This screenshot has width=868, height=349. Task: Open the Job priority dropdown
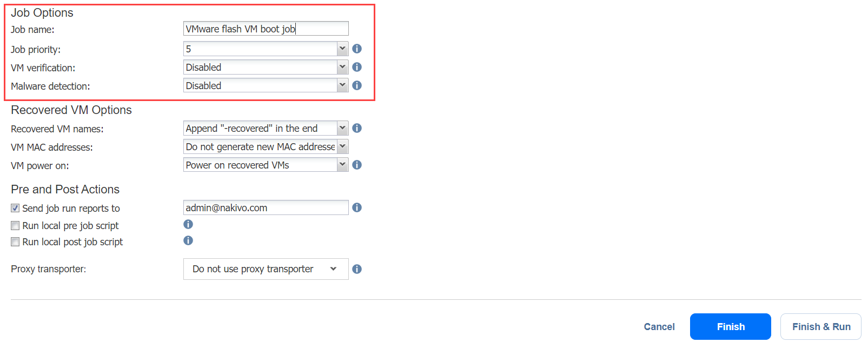266,49
